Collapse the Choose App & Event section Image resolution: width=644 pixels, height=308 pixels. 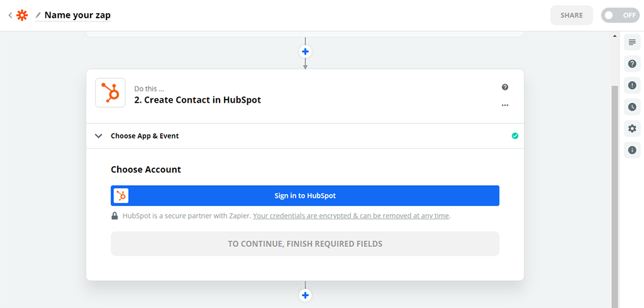click(99, 136)
